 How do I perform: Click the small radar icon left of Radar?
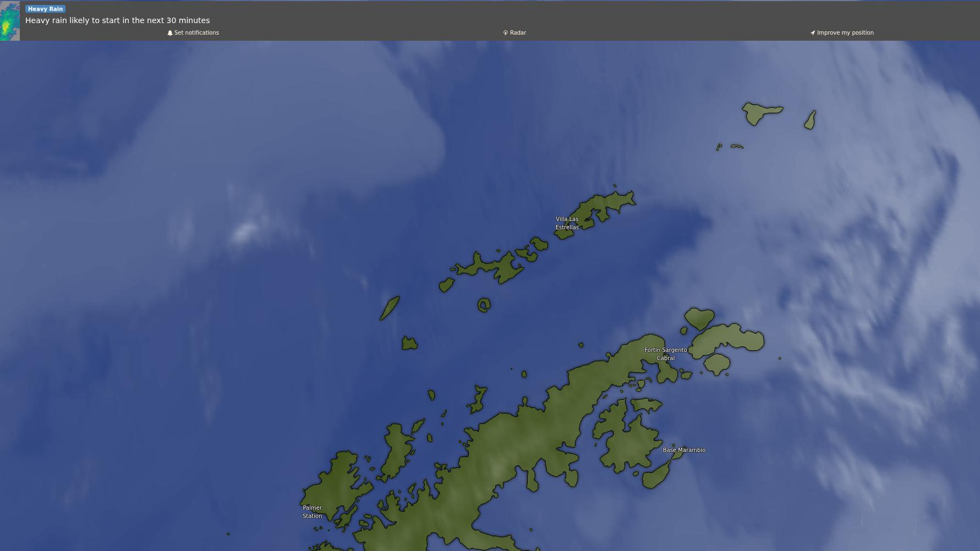tap(505, 33)
